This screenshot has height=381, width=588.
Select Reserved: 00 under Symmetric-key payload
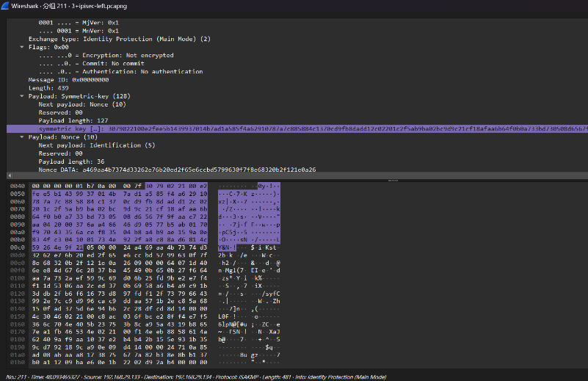[x=60, y=112]
